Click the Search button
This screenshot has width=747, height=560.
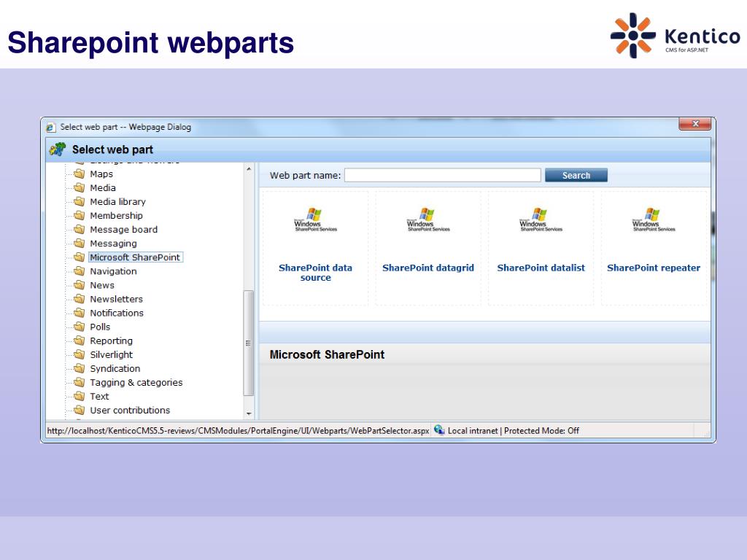pyautogui.click(x=576, y=175)
